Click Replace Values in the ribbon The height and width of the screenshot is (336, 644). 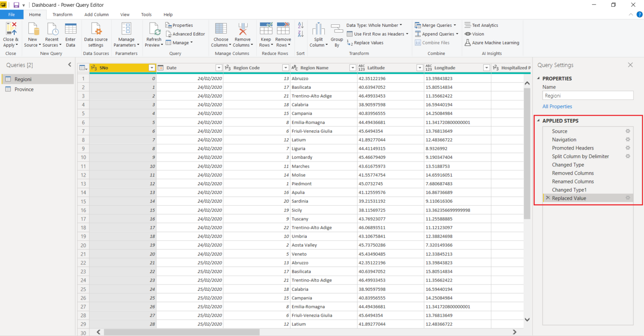365,43
